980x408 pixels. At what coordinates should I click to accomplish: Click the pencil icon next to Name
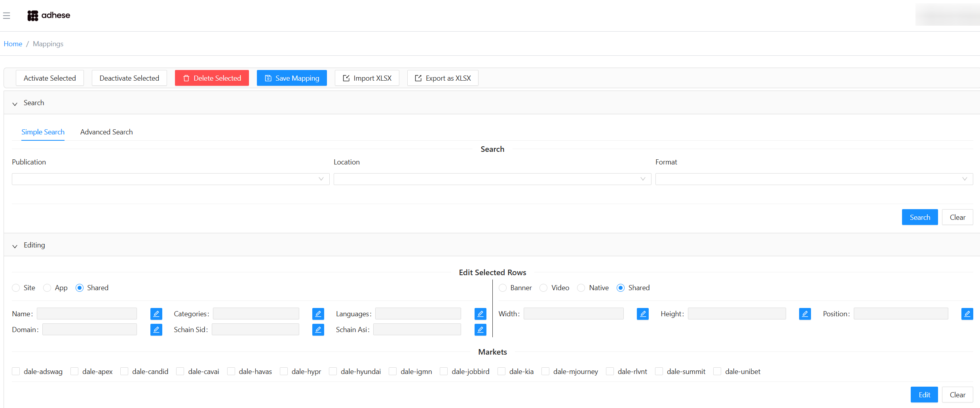156,314
